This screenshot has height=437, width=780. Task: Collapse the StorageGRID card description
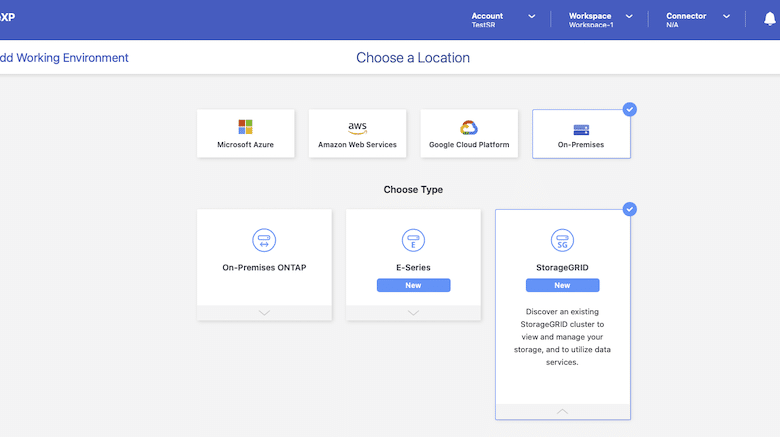click(x=562, y=411)
